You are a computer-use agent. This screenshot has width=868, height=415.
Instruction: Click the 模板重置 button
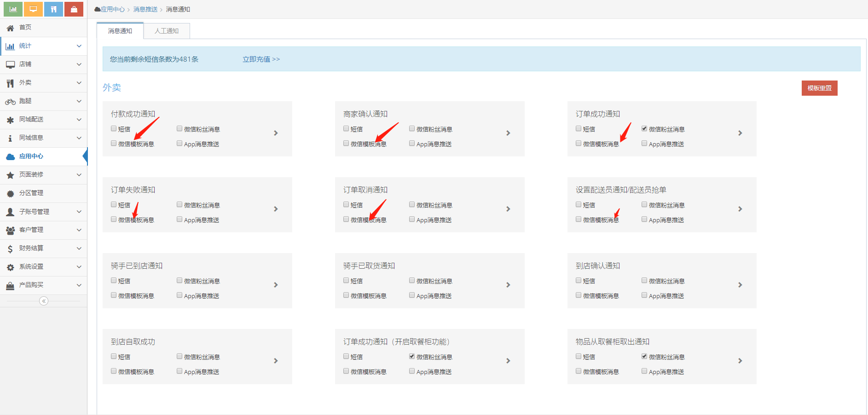[x=819, y=88]
